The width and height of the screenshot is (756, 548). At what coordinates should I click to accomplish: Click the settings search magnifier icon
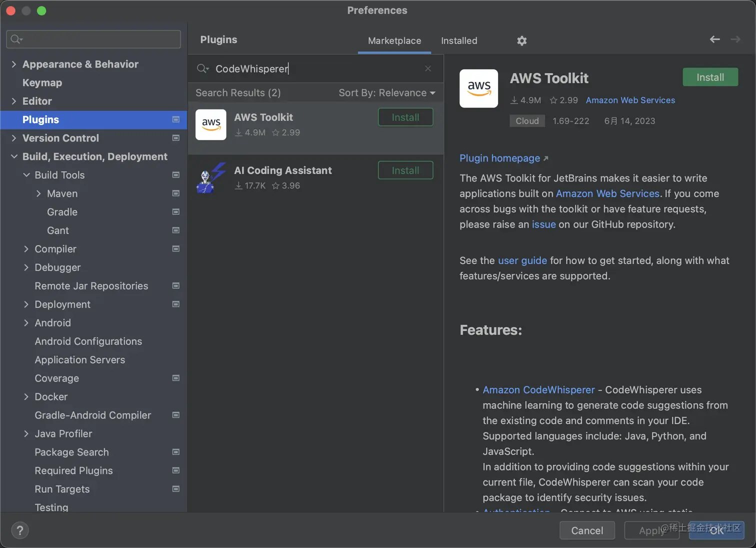pyautogui.click(x=16, y=39)
